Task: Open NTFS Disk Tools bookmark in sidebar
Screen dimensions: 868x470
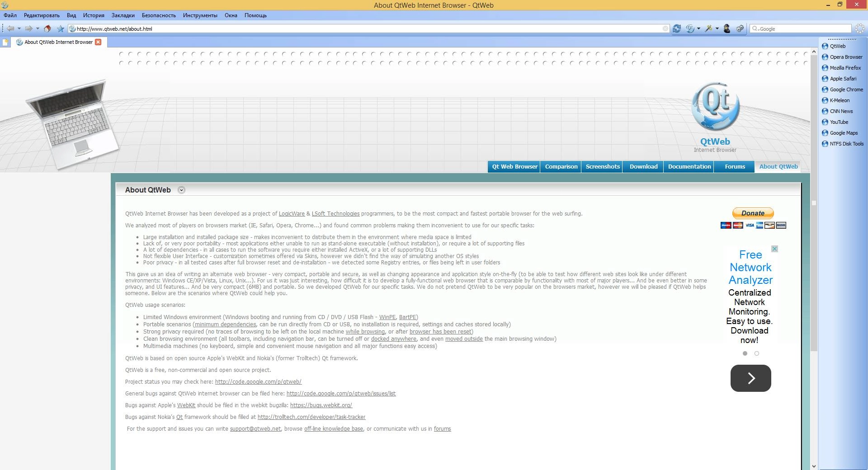Action: pos(843,144)
